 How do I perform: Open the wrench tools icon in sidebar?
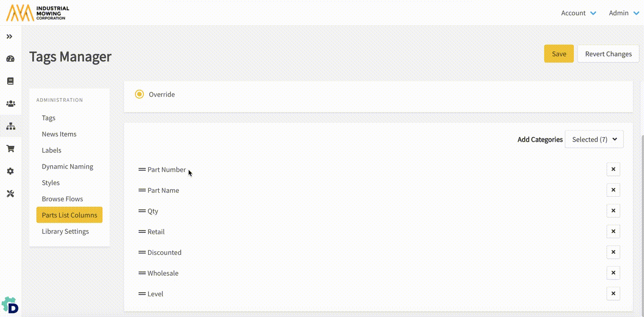tap(10, 194)
